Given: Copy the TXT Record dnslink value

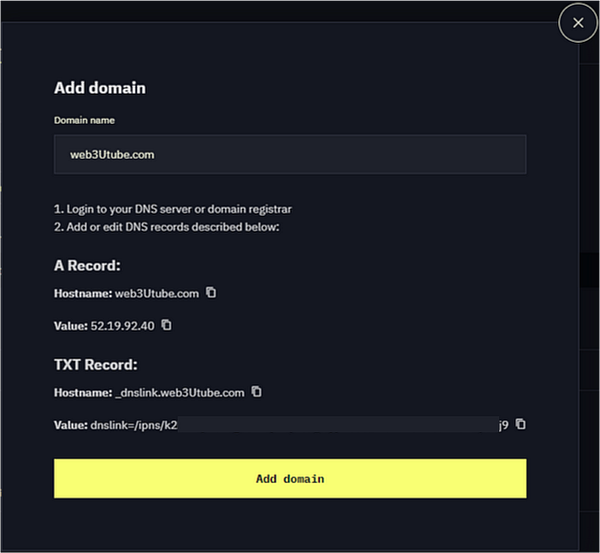Looking at the screenshot, I should (520, 424).
